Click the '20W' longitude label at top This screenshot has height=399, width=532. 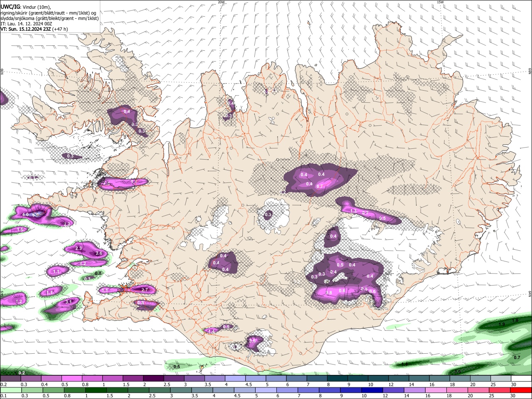click(x=221, y=2)
